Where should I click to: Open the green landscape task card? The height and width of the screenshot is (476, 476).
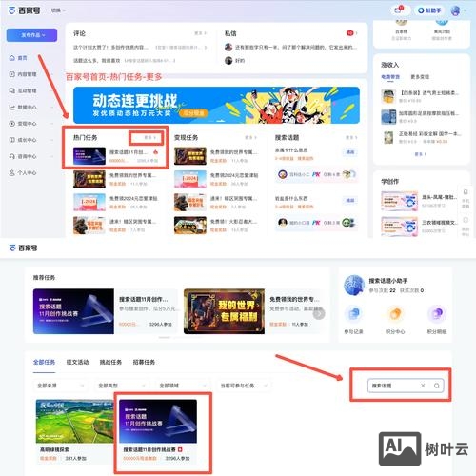[x=74, y=431]
